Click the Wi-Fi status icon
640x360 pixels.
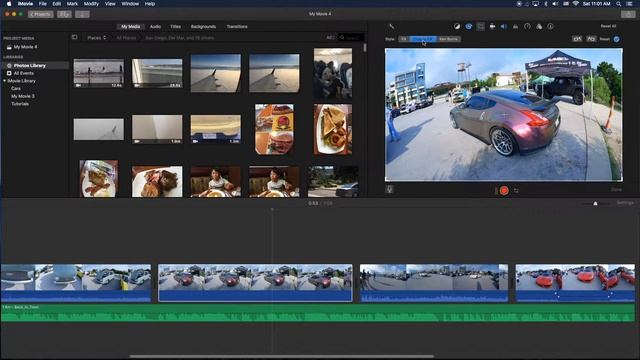click(576, 4)
